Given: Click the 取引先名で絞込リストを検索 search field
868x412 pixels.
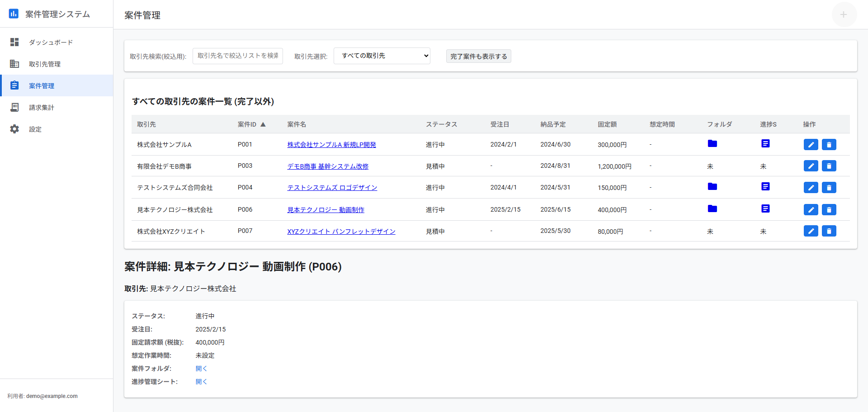Looking at the screenshot, I should pyautogui.click(x=238, y=56).
